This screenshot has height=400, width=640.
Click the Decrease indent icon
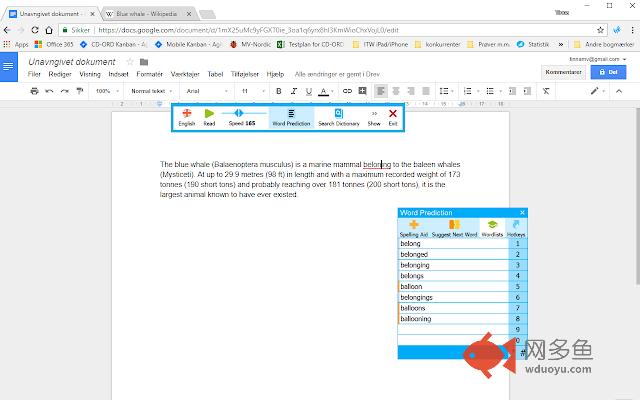click(x=512, y=91)
